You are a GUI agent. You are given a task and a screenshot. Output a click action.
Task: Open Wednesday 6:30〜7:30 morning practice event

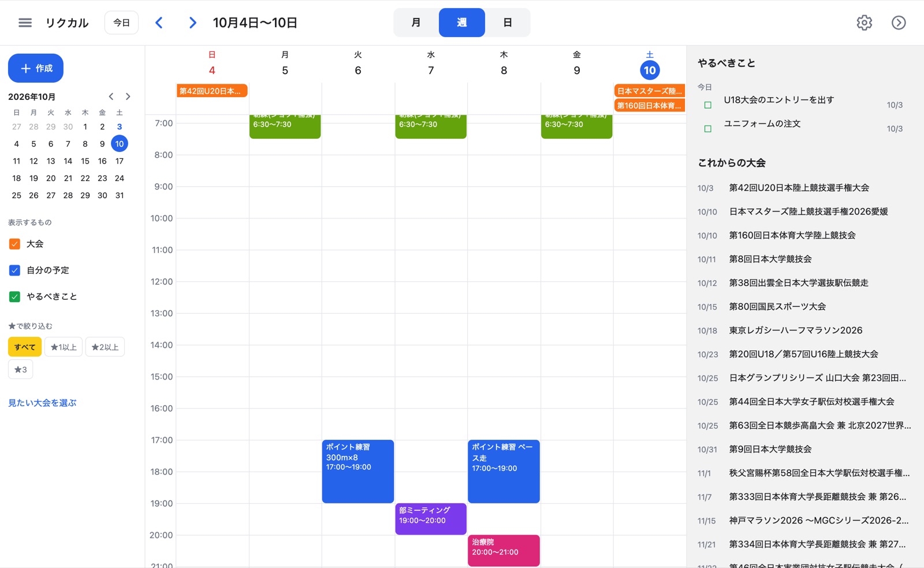[431, 126]
